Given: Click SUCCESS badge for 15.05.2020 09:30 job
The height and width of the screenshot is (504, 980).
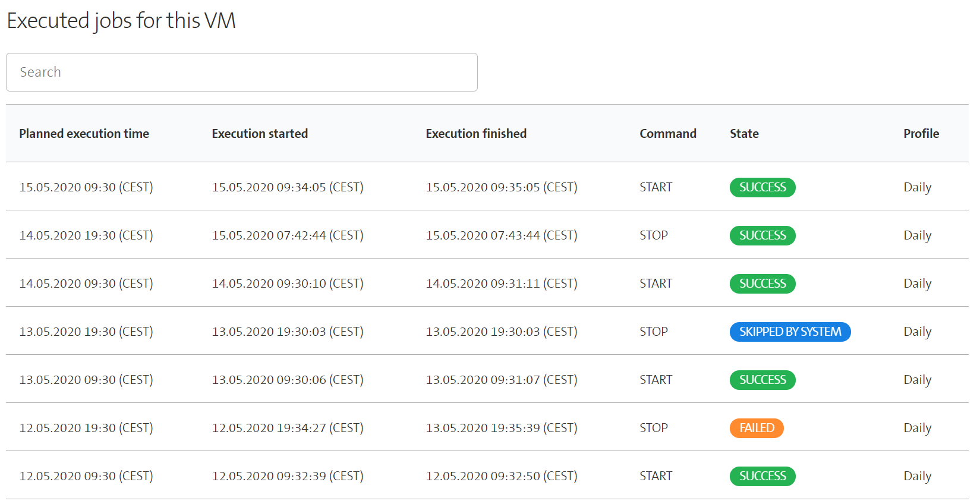Looking at the screenshot, I should 762,187.
